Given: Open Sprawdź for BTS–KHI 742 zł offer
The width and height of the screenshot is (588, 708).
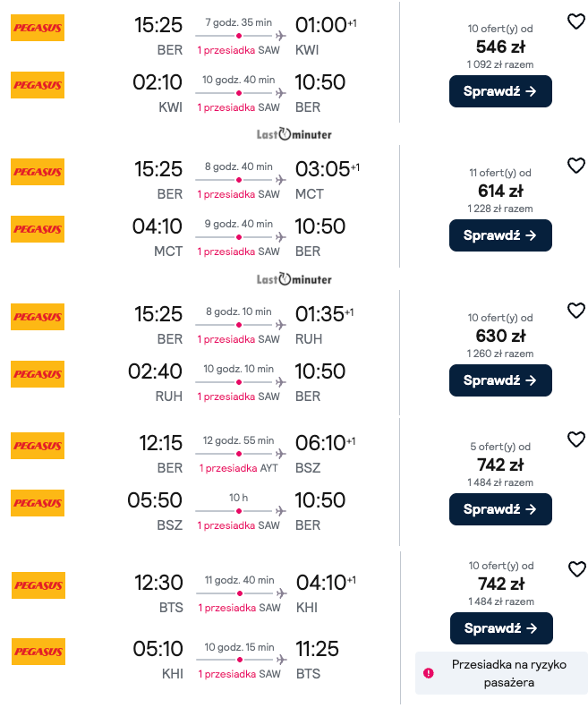Looking at the screenshot, I should [500, 628].
